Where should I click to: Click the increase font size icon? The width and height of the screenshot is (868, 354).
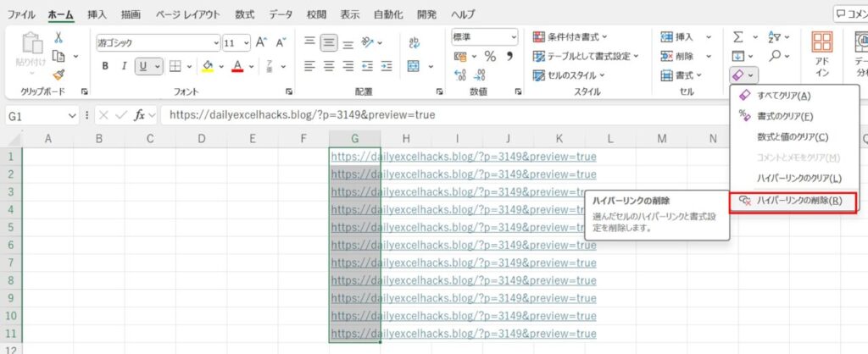(x=261, y=41)
